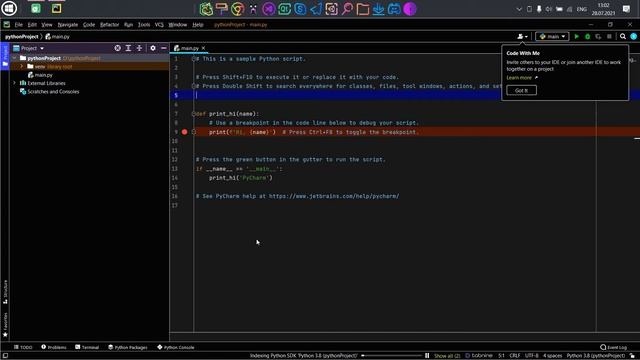Open the Problems tool window
This screenshot has height=360, width=640.
53,347
